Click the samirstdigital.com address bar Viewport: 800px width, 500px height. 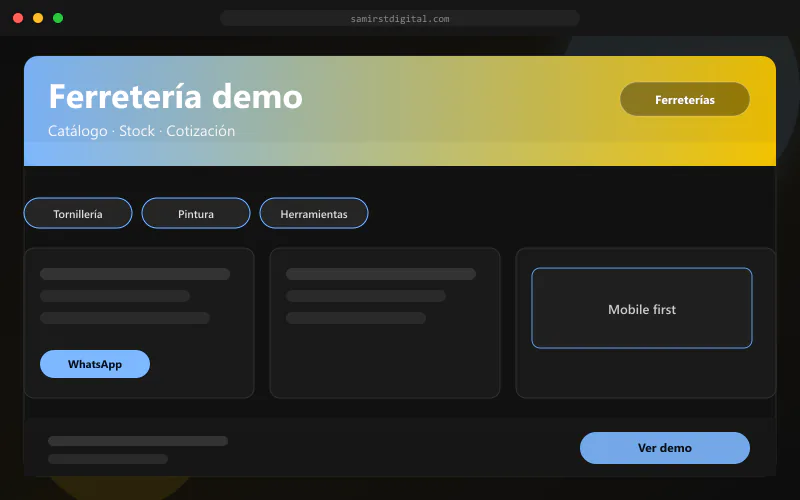pos(400,18)
